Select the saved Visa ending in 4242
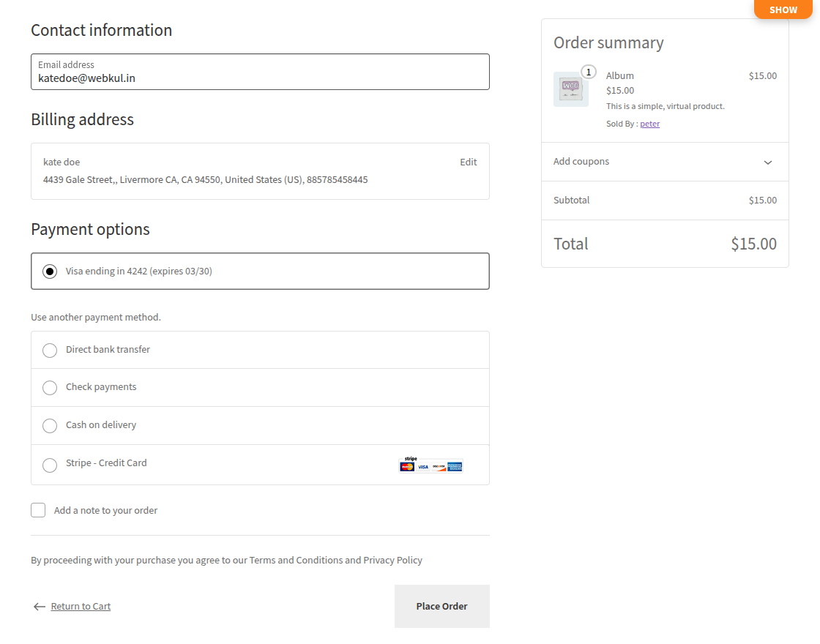The height and width of the screenshot is (644, 820). [x=50, y=272]
